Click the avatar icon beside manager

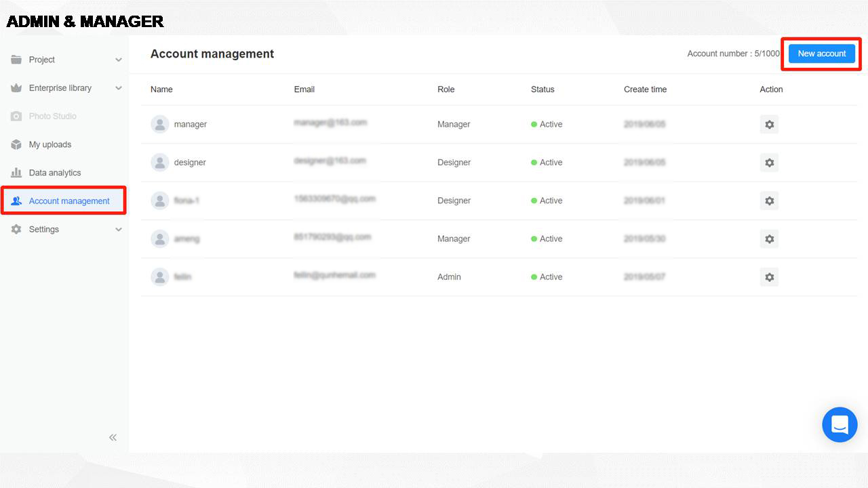pos(160,124)
